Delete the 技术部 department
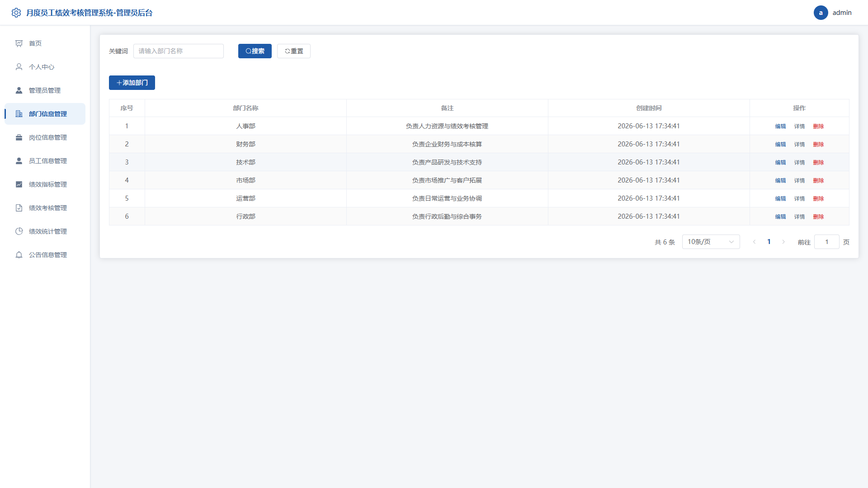 pos(818,163)
